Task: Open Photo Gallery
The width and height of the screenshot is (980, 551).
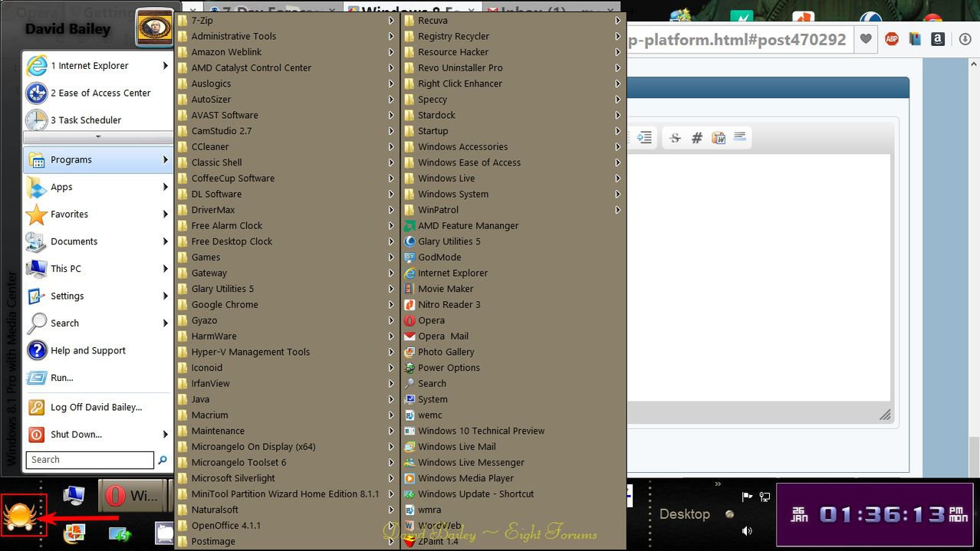Action: click(512, 352)
